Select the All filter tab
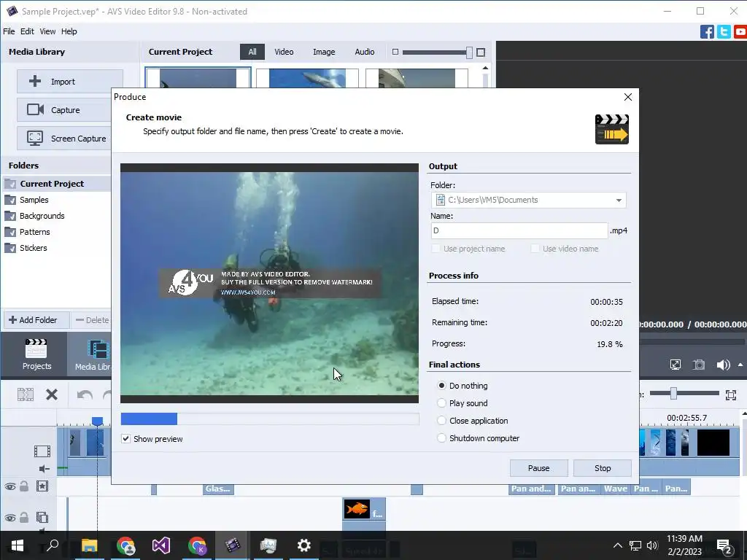The height and width of the screenshot is (560, 747). (252, 52)
